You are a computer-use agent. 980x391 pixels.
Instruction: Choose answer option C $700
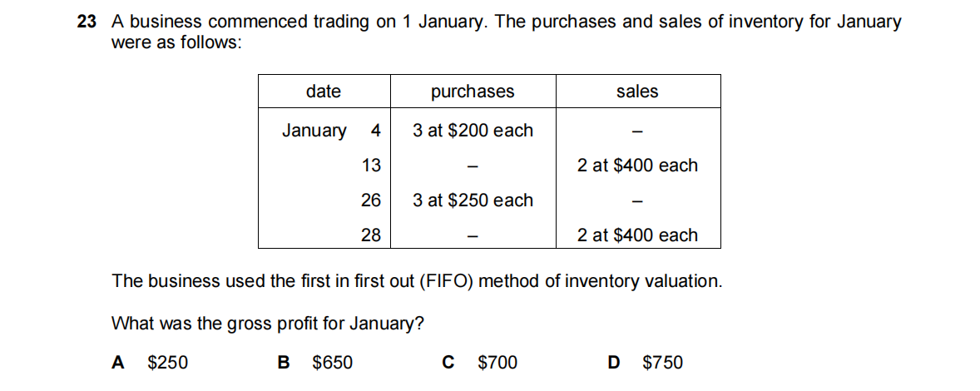pos(480,363)
